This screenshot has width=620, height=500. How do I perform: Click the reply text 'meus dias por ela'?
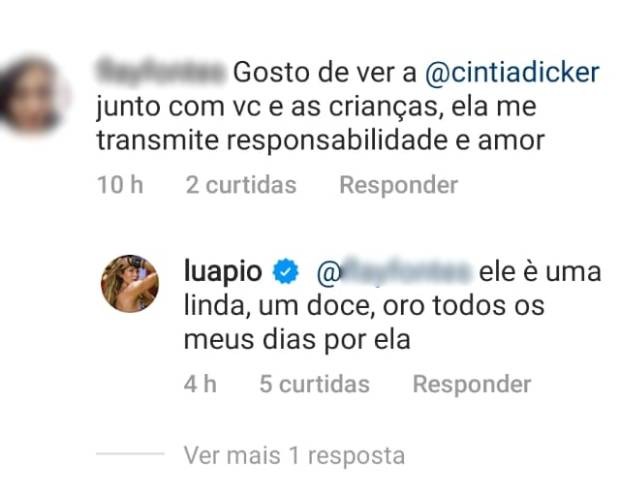tap(298, 339)
